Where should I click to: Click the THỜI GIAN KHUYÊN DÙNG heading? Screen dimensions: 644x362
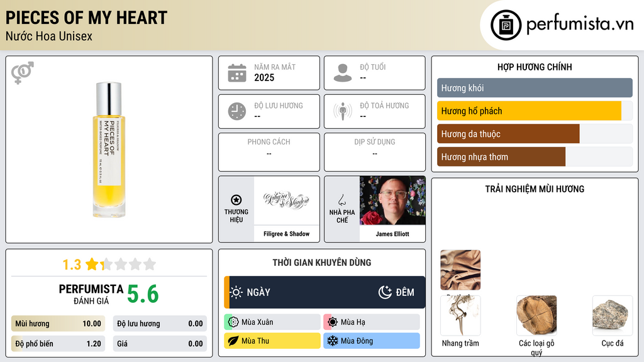(322, 262)
